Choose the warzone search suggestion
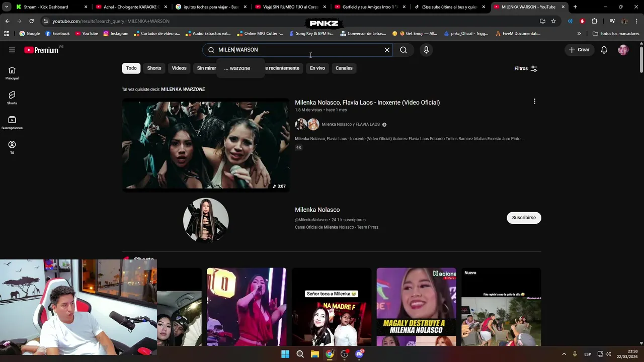 click(x=240, y=68)
